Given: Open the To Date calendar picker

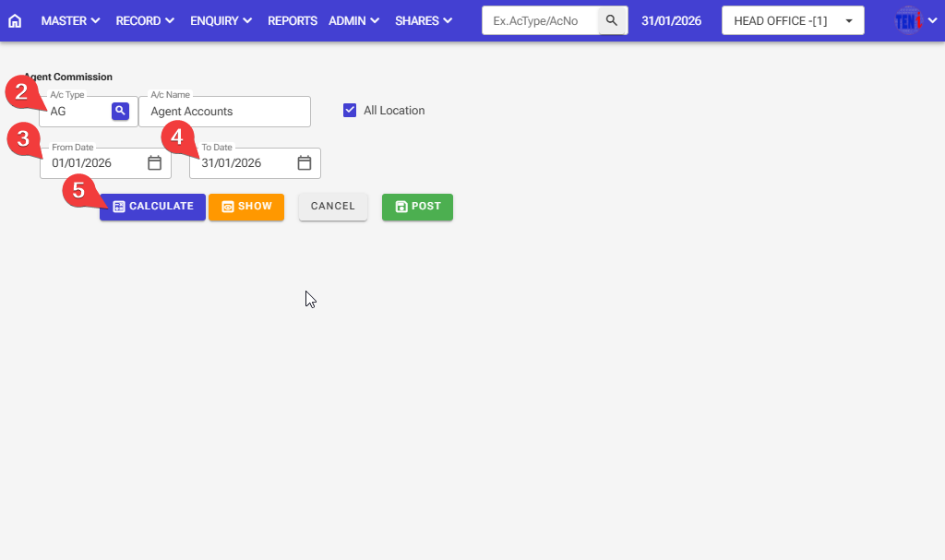Looking at the screenshot, I should coord(305,163).
